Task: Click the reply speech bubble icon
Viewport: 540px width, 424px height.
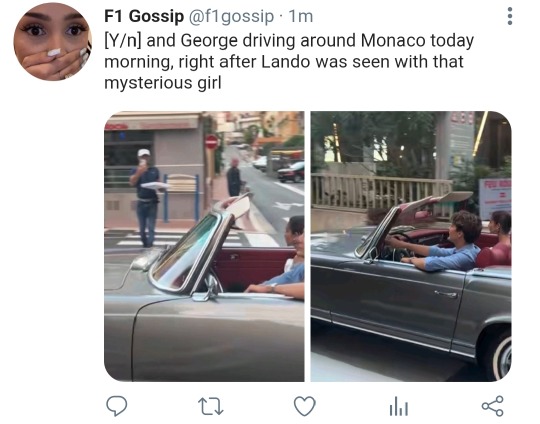Action: 116,406
